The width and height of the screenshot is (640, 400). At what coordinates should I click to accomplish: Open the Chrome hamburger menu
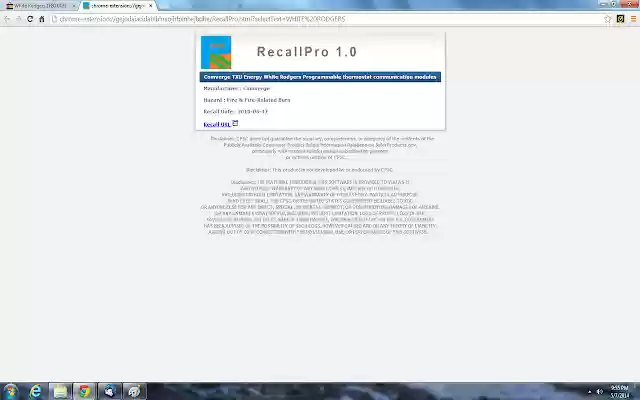tap(633, 19)
